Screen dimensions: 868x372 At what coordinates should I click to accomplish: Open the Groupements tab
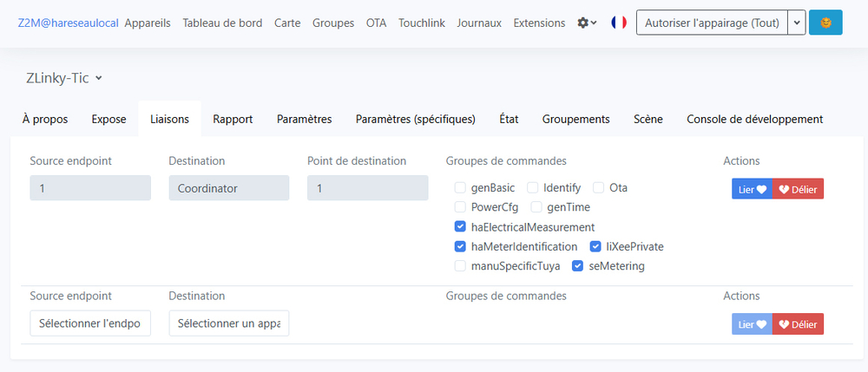coord(576,119)
